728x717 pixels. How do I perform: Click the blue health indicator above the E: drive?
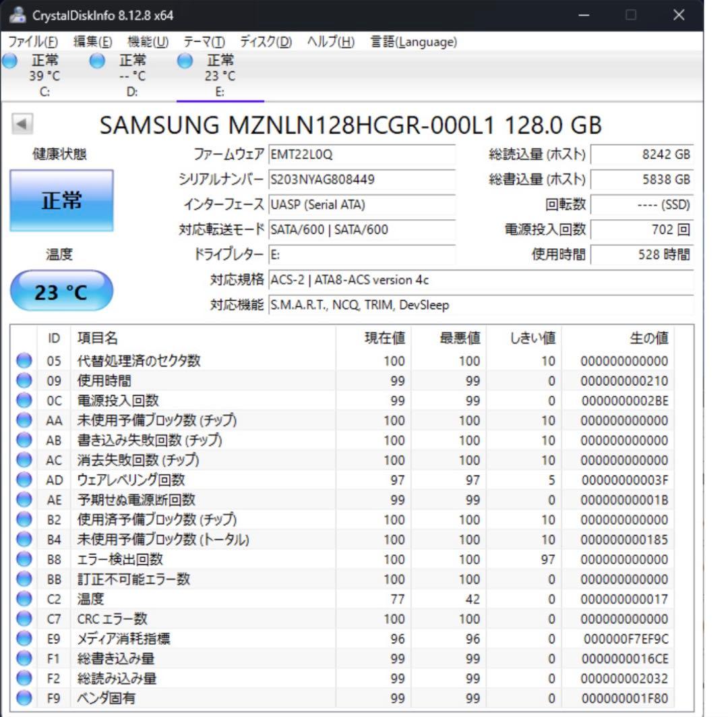click(183, 60)
